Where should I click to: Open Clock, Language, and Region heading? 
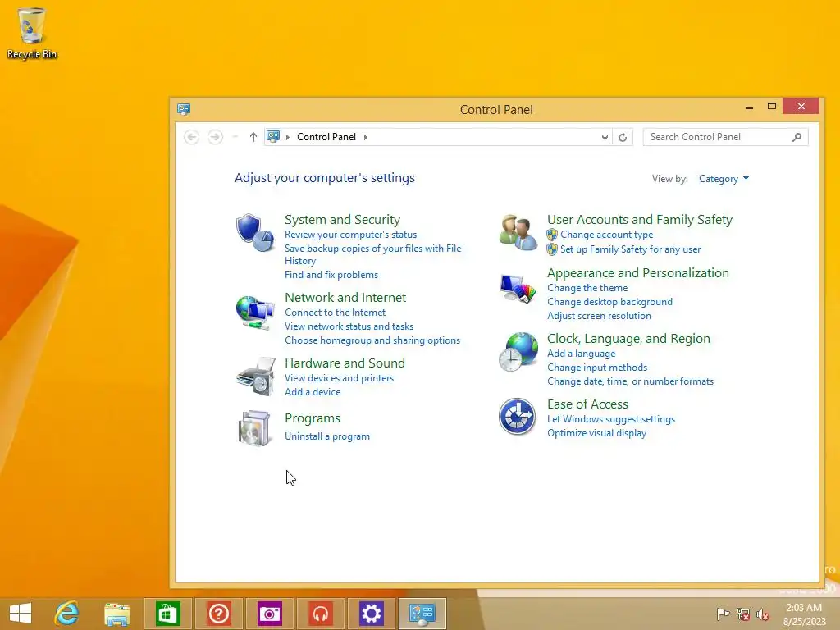pos(628,339)
